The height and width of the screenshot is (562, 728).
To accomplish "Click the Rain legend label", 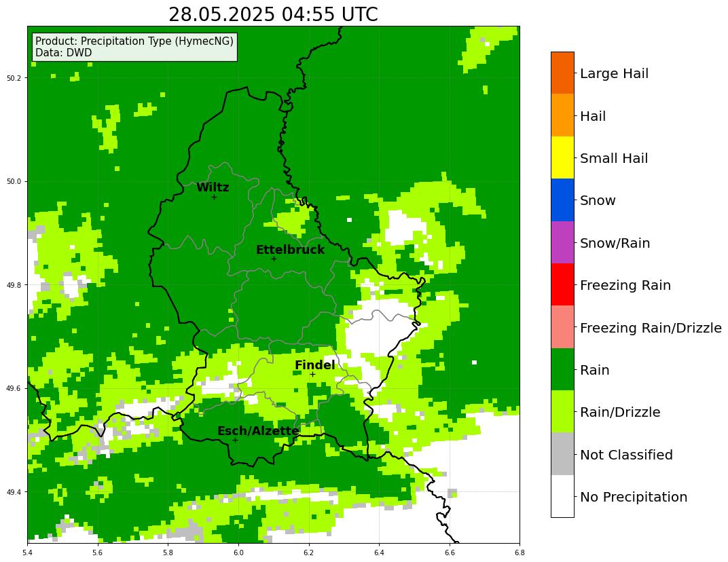I will pyautogui.click(x=594, y=371).
